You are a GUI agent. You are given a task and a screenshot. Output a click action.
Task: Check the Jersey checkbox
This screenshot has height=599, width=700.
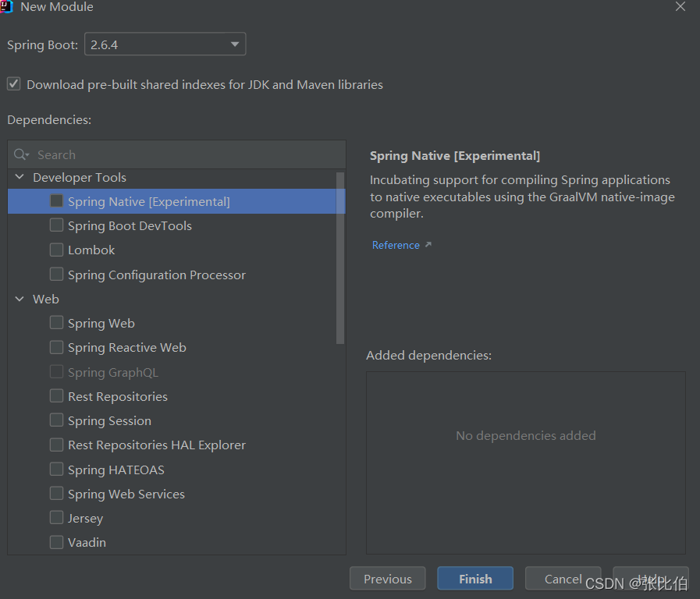57,517
